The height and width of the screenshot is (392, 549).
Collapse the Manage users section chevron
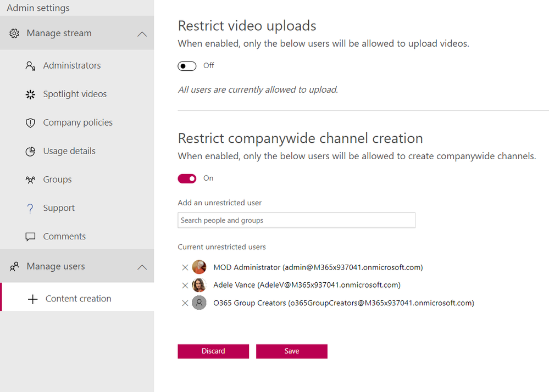pyautogui.click(x=142, y=266)
